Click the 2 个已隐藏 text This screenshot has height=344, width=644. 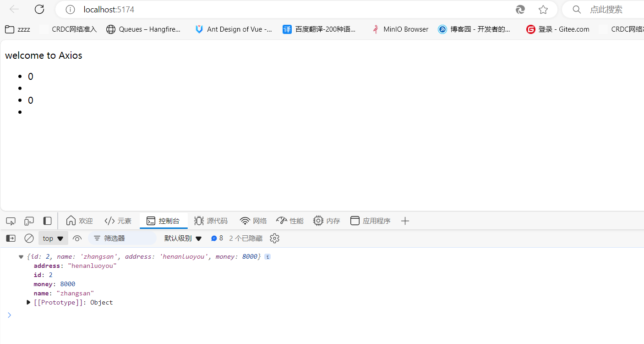246,239
